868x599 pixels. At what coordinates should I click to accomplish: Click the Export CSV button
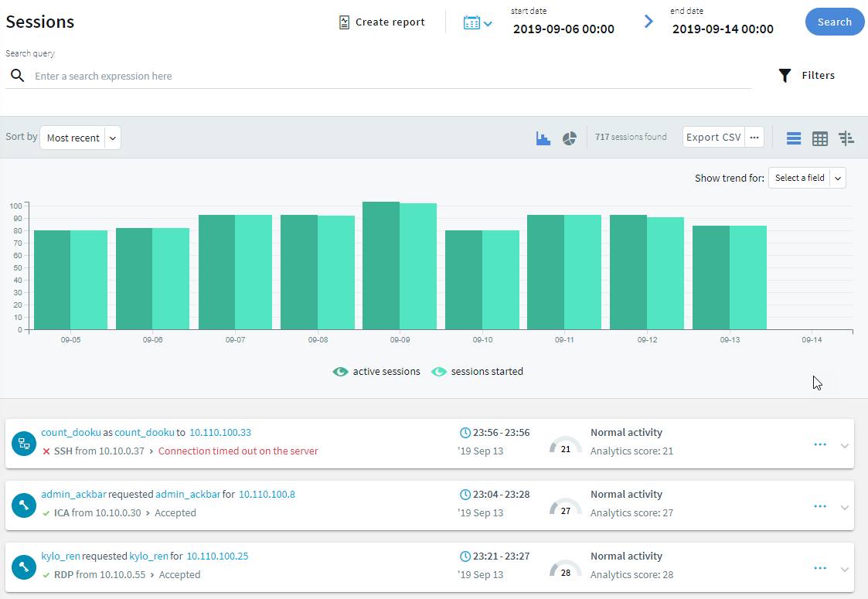[x=713, y=138]
